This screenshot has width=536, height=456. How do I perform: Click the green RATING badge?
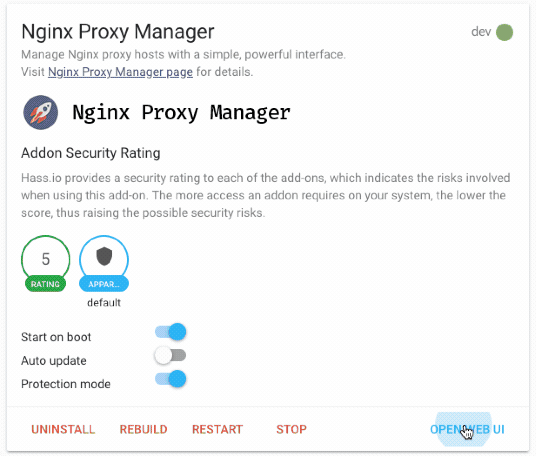click(x=45, y=284)
